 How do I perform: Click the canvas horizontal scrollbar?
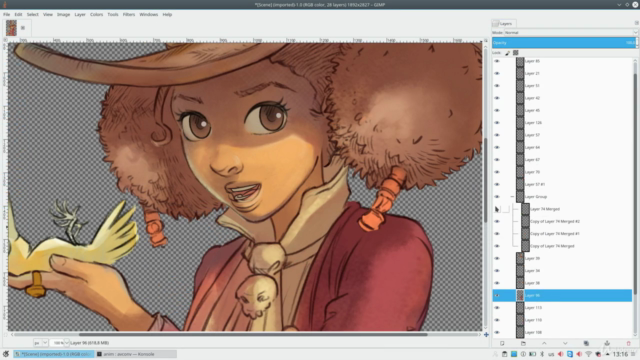click(x=253, y=335)
